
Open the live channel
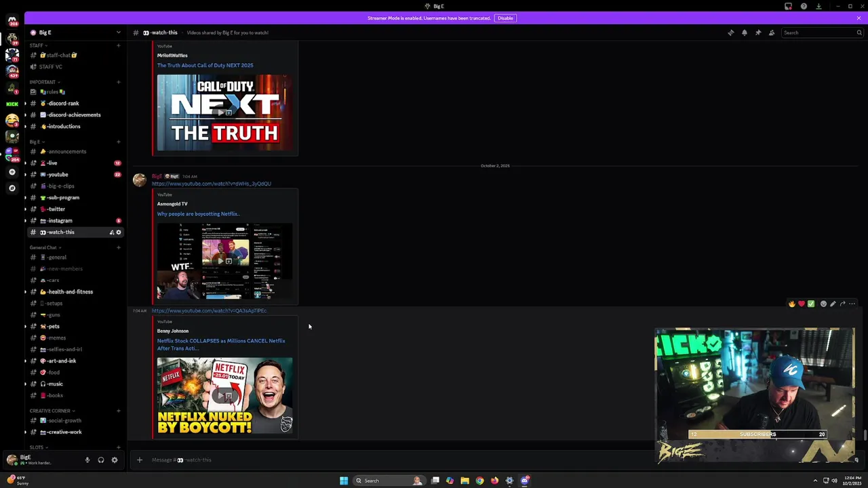click(x=75, y=163)
